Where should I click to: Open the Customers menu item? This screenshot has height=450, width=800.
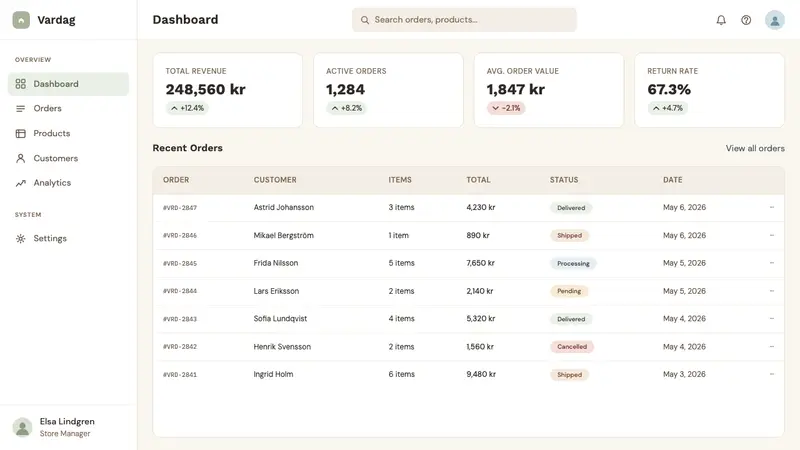[68, 158]
